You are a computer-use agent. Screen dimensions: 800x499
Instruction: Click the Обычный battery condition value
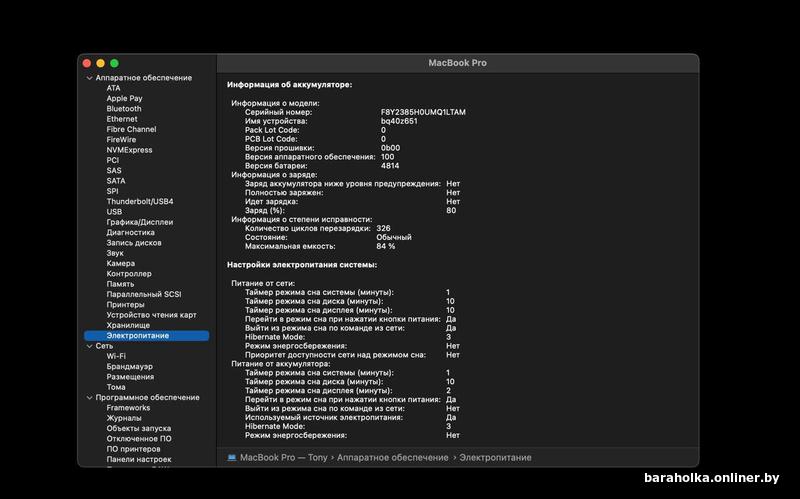pyautogui.click(x=394, y=237)
